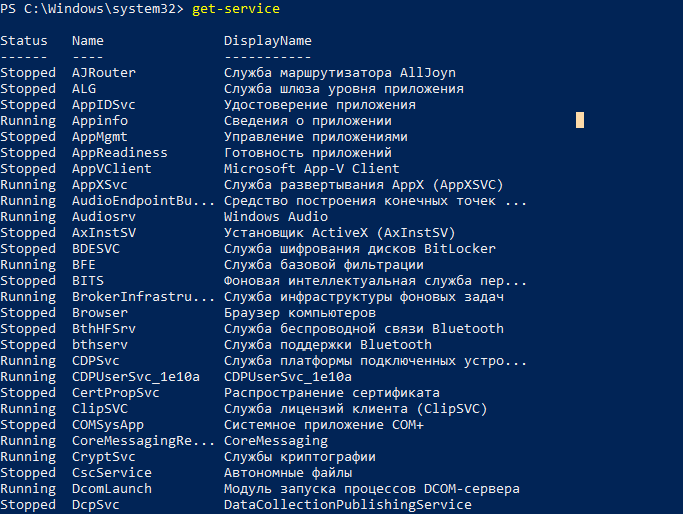Image resolution: width=683 pixels, height=514 pixels.
Task: Select the AJRouter service name
Action: tap(104, 73)
